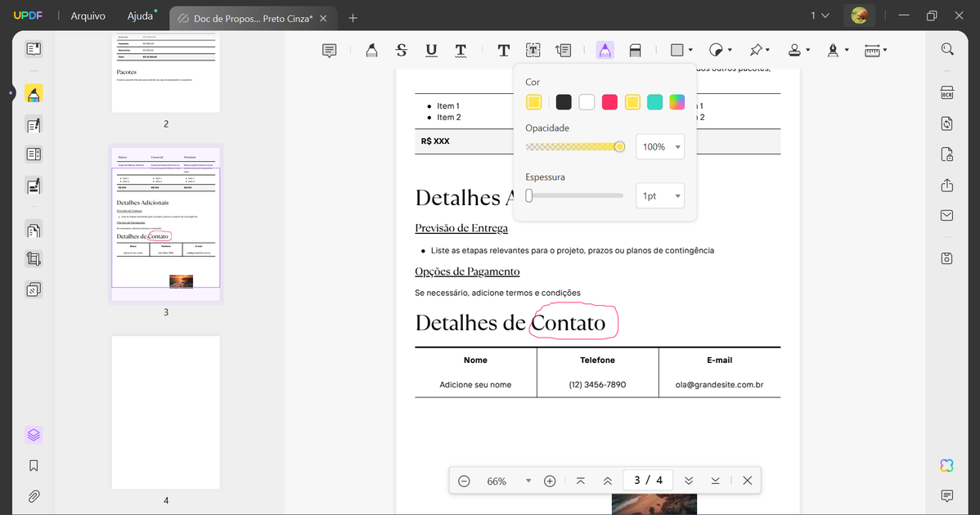Select the sticky note comment tool

(329, 50)
